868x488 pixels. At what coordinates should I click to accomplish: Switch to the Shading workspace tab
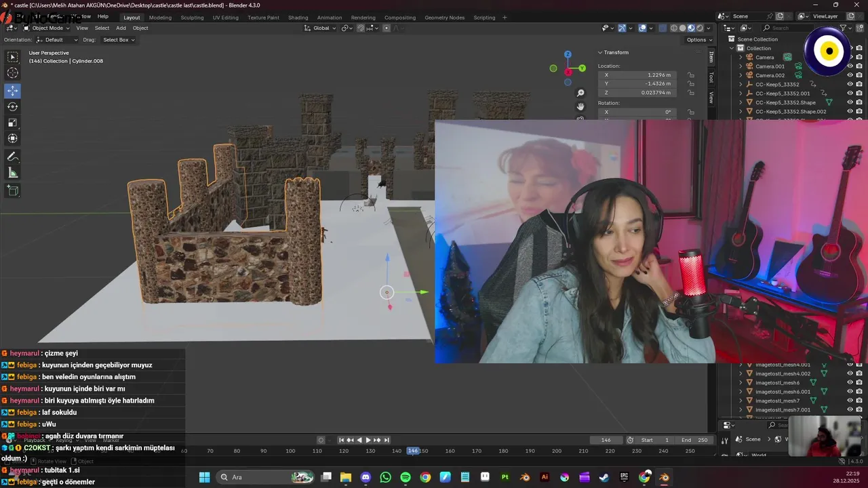click(x=298, y=18)
